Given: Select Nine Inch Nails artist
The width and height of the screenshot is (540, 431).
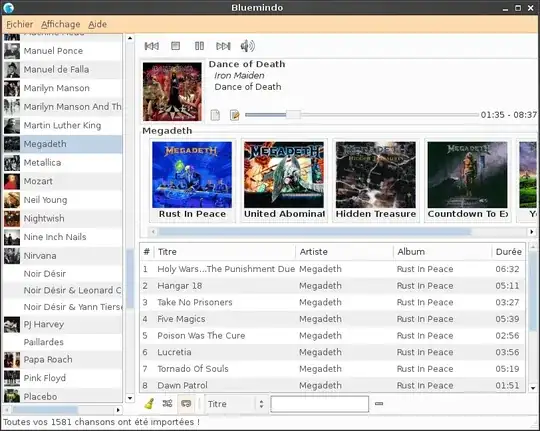Looking at the screenshot, I should tap(63, 237).
